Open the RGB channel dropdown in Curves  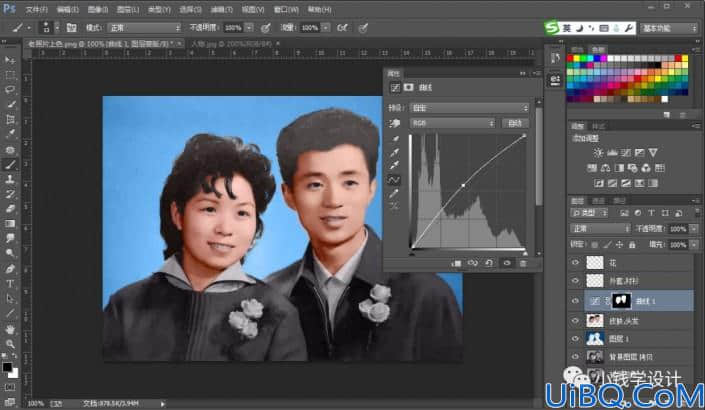point(452,123)
